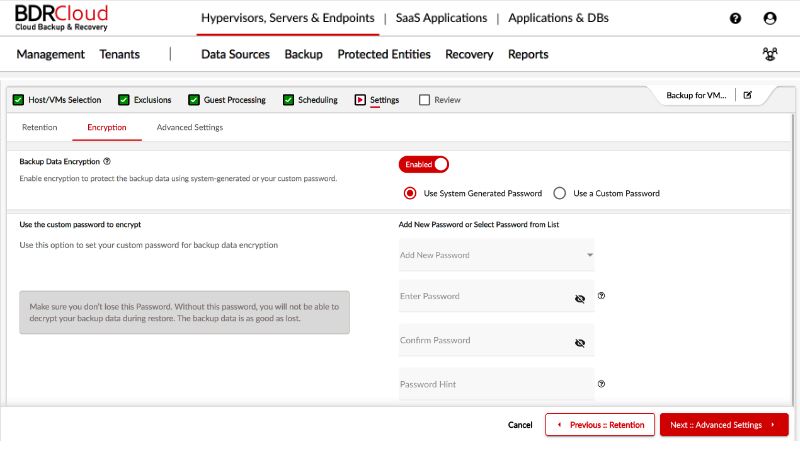This screenshot has height=450, width=800.
Task: Click help icon beside Password Hint field
Action: 602,384
